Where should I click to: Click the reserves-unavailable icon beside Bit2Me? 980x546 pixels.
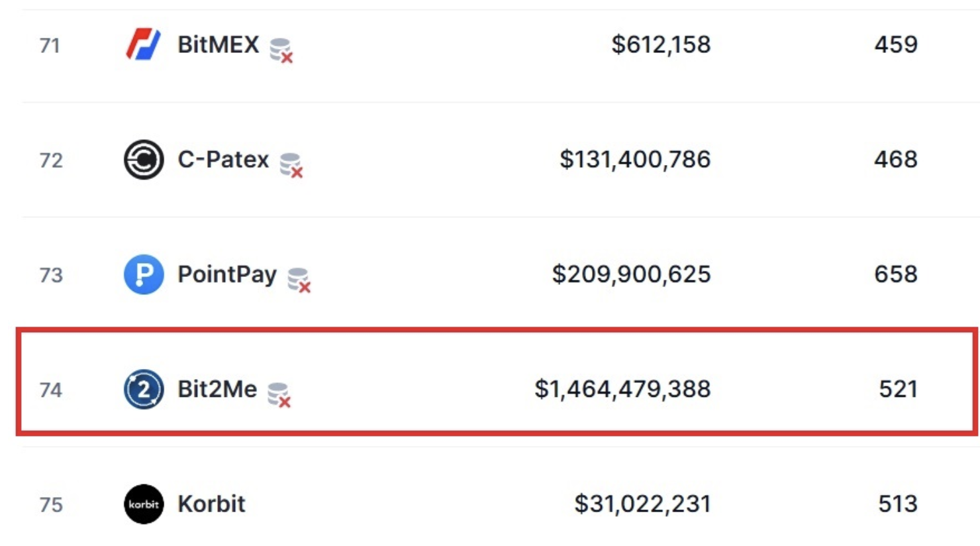[x=279, y=394]
